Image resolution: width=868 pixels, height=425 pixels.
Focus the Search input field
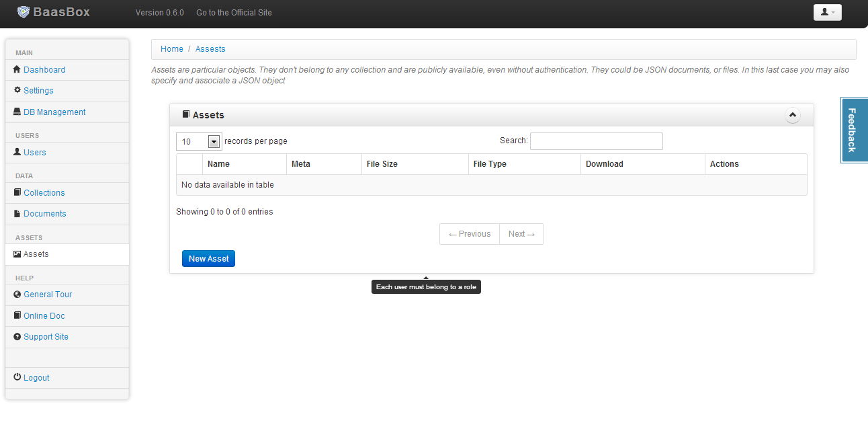click(597, 141)
